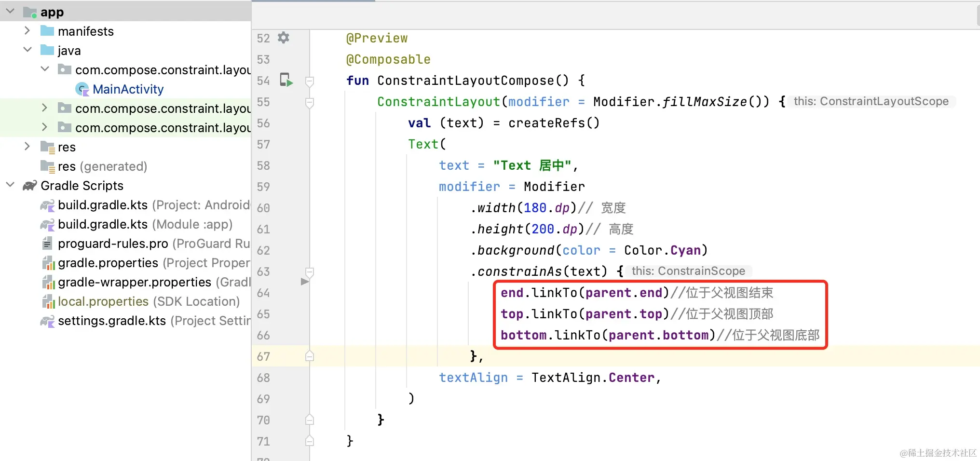Click the app module folder icon
The height and width of the screenshot is (461, 980).
coord(30,12)
